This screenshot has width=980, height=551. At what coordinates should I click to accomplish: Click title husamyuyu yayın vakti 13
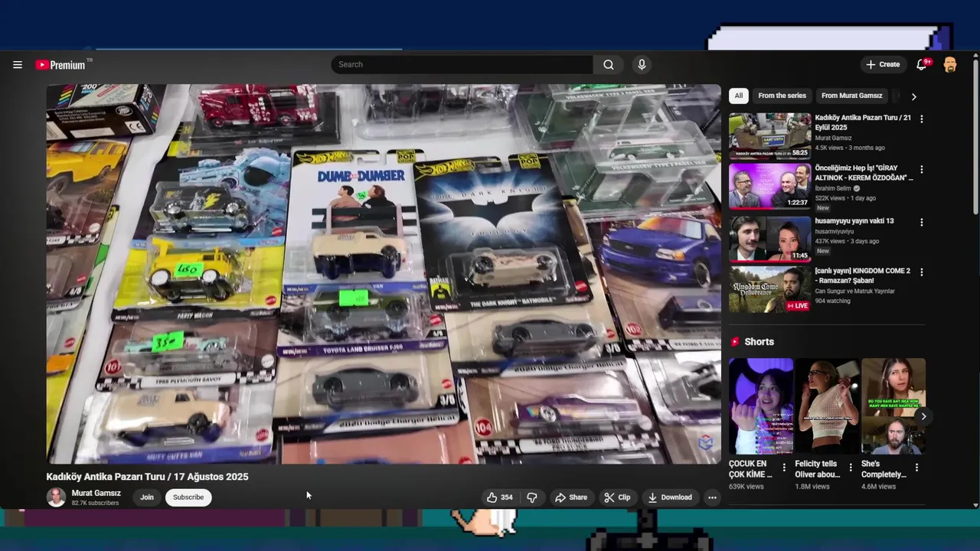(854, 221)
